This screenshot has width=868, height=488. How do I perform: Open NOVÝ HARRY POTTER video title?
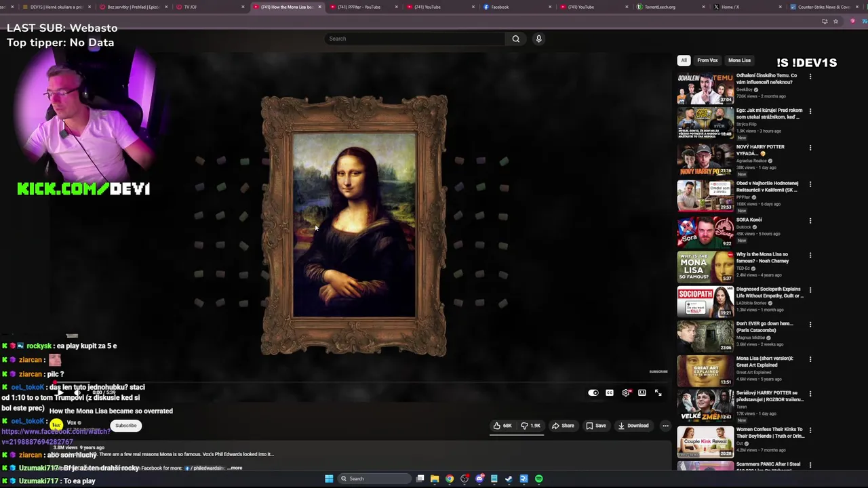[760, 150]
